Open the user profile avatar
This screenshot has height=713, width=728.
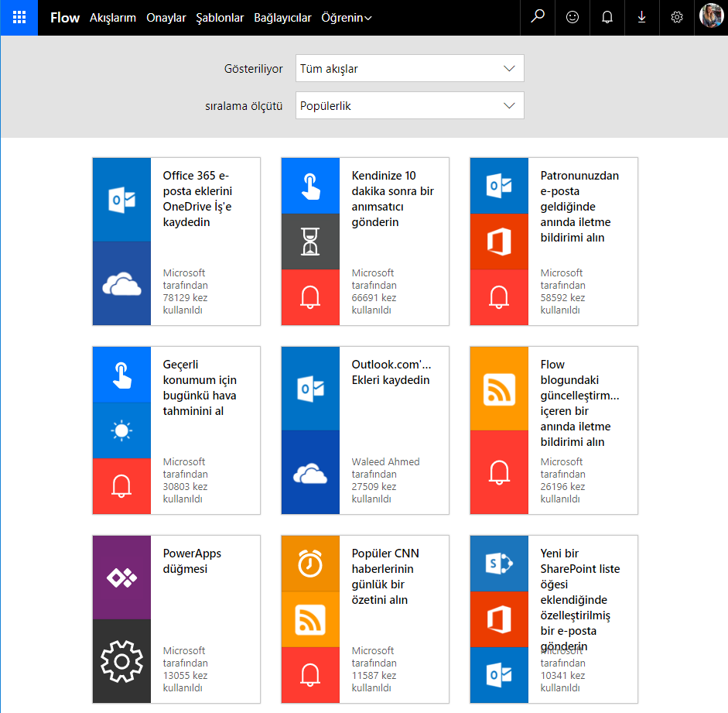coord(711,15)
